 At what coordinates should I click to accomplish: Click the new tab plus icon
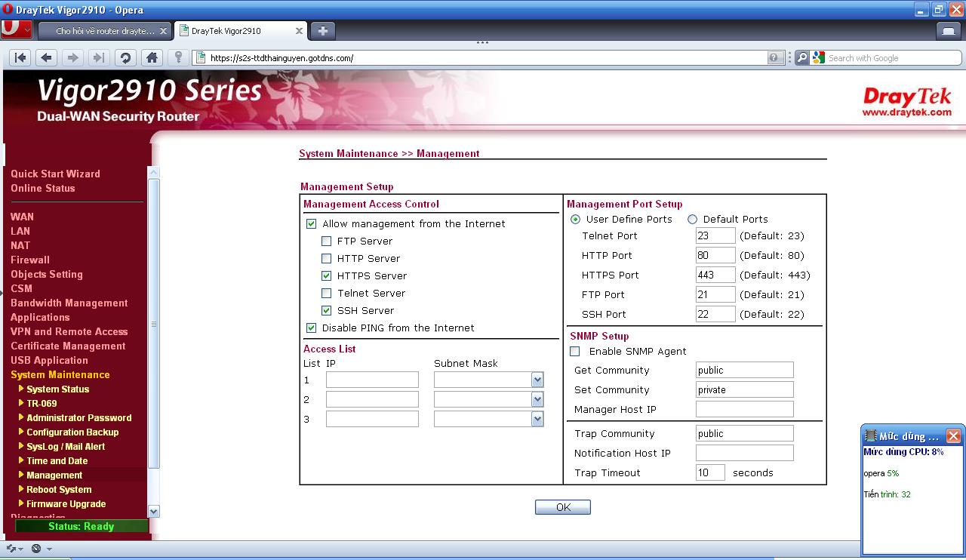coord(322,31)
